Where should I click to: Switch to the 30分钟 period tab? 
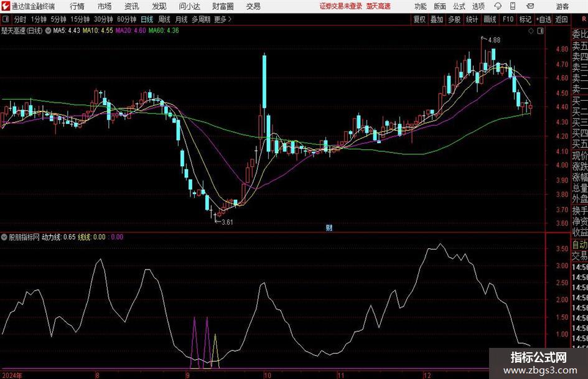pyautogui.click(x=103, y=19)
